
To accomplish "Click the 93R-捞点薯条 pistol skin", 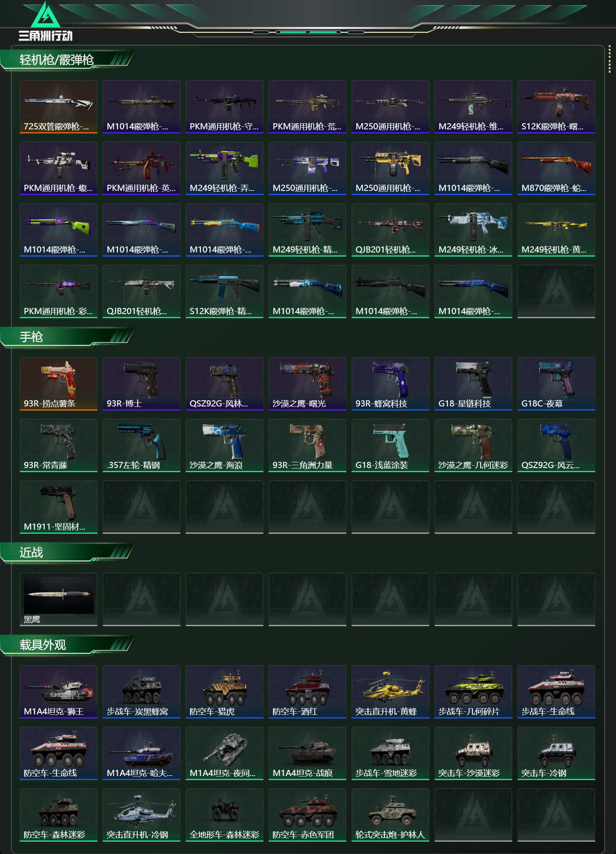I will (58, 384).
